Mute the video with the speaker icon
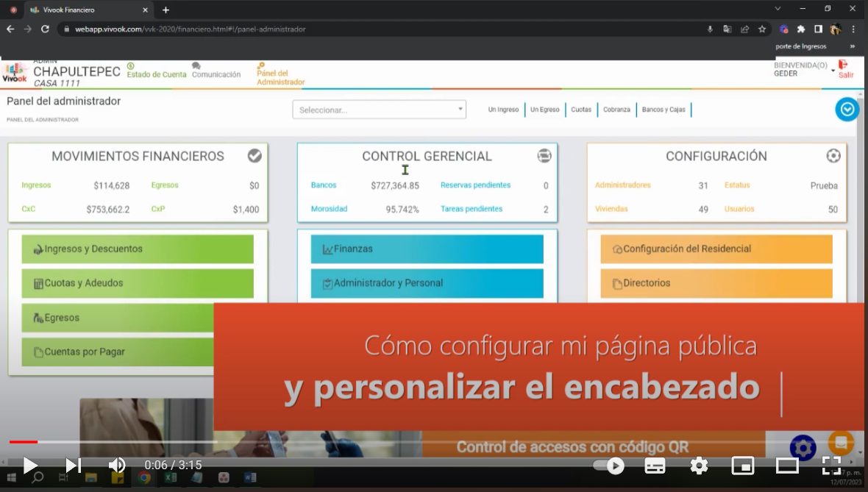 pos(116,466)
